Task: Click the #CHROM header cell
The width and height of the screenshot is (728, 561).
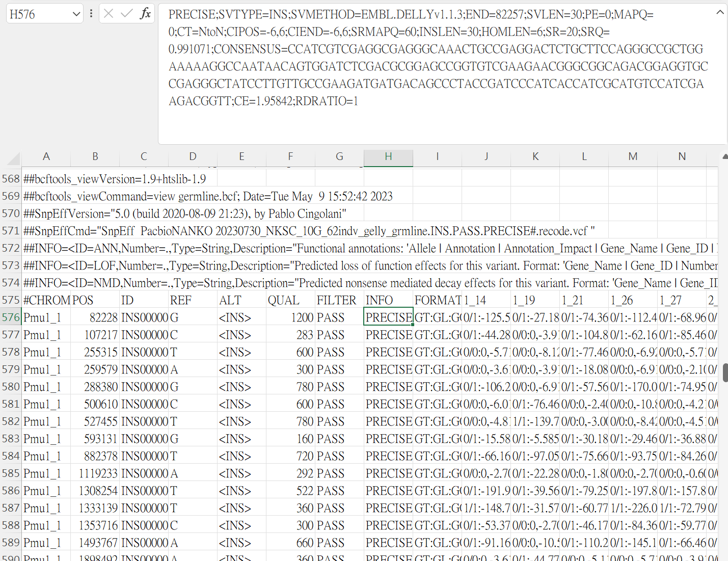Action: (x=46, y=300)
